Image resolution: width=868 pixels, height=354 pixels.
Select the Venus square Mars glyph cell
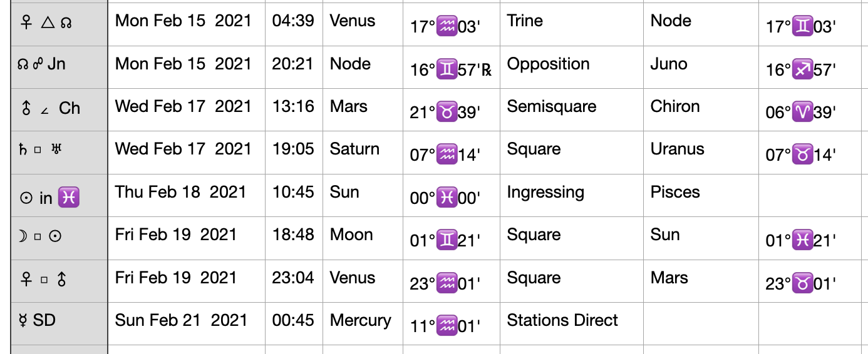click(59, 281)
